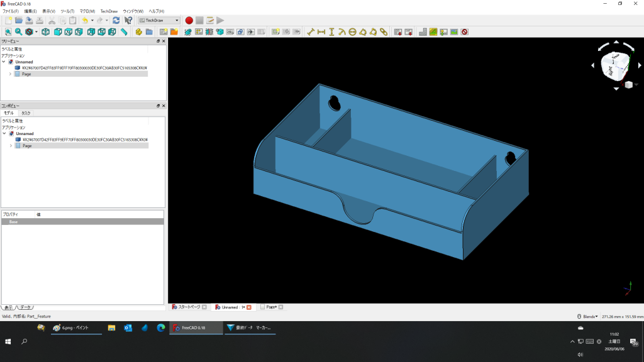Click the Paste clipboard icon
This screenshot has height=362, width=644.
(73, 21)
